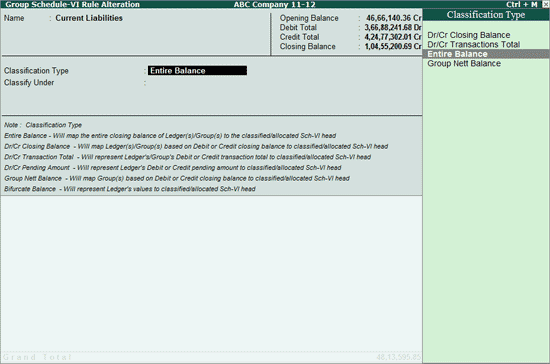Click the empty Classify Under field

197,83
